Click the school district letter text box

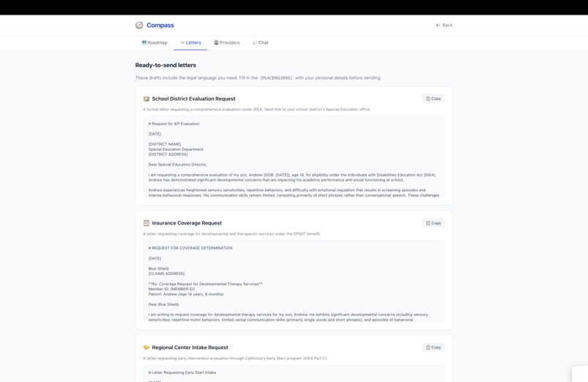(x=294, y=157)
